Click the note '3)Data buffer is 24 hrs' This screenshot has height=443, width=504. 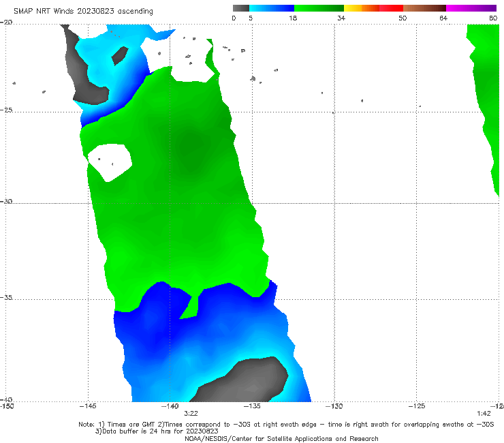[x=157, y=431]
